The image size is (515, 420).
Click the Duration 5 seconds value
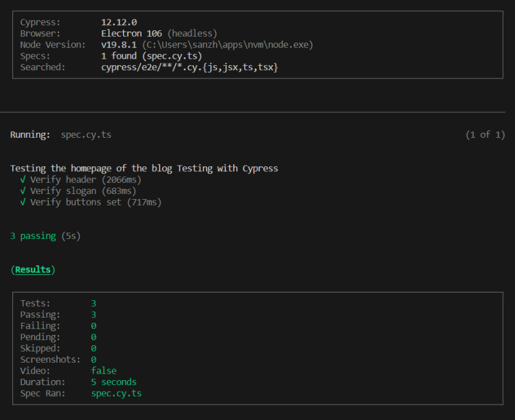114,382
